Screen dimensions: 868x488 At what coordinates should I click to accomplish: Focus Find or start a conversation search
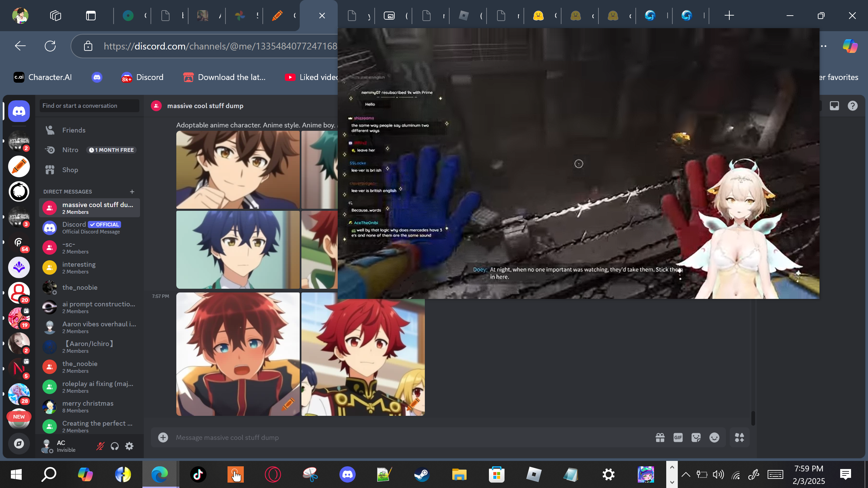tap(90, 106)
